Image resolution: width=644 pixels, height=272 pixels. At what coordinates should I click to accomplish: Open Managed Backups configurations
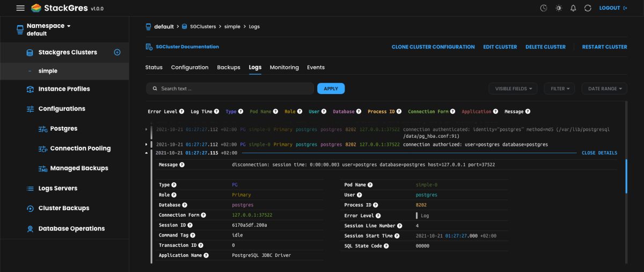coord(79,168)
